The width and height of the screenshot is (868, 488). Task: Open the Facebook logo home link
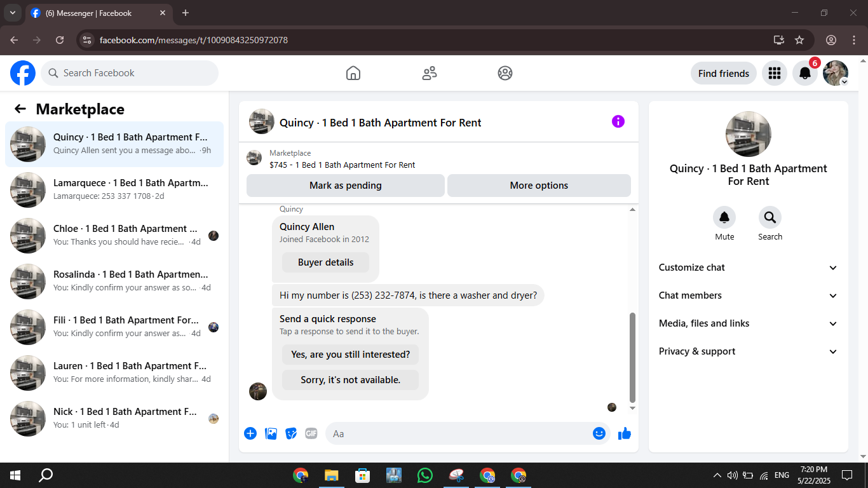23,73
